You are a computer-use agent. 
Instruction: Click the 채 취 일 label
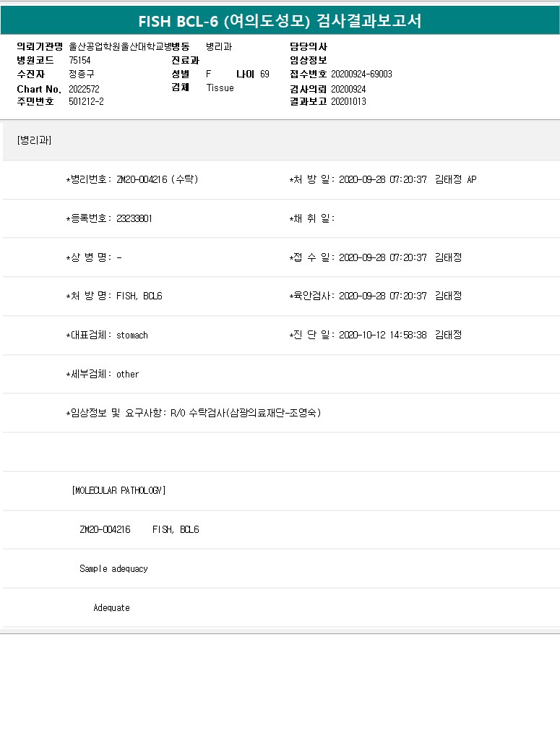pyautogui.click(x=312, y=218)
